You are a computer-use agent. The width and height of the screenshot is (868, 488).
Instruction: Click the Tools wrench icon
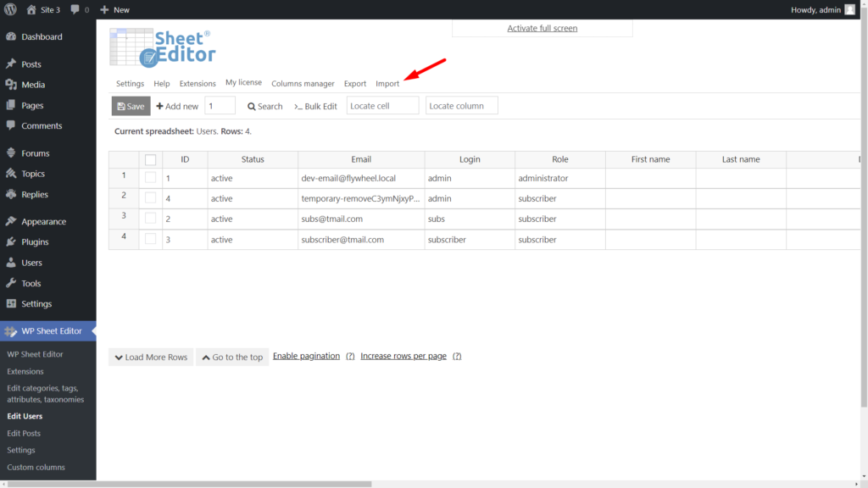(11, 283)
